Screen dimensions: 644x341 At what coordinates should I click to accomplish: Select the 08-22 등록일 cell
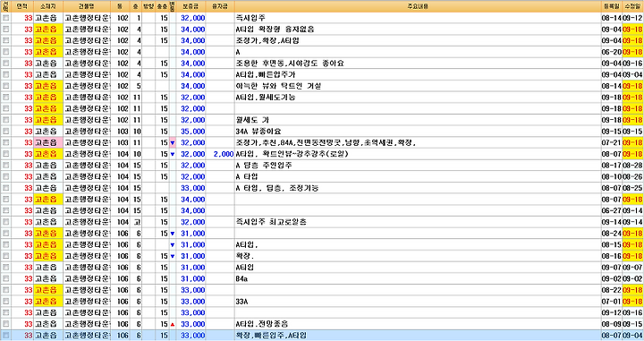click(x=612, y=290)
